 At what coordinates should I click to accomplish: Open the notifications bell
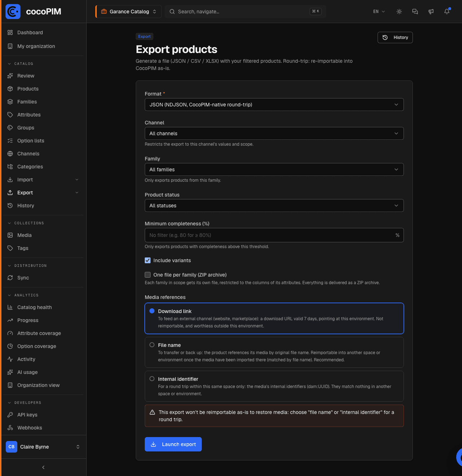point(447,12)
